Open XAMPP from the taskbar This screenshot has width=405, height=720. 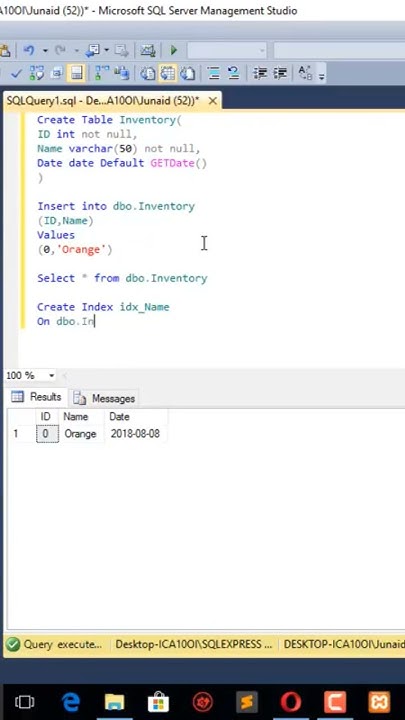click(x=379, y=702)
